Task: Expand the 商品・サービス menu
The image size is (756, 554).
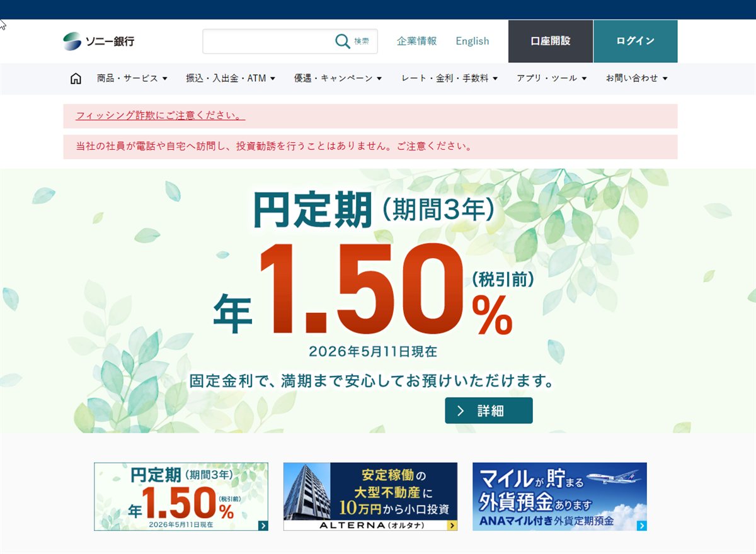Action: [x=132, y=79]
